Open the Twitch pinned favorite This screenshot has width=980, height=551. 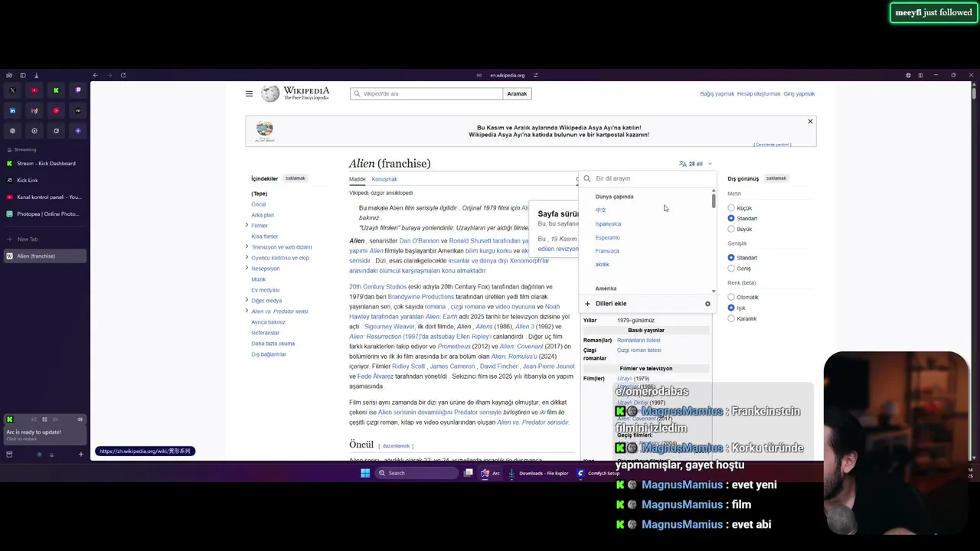[x=77, y=90]
